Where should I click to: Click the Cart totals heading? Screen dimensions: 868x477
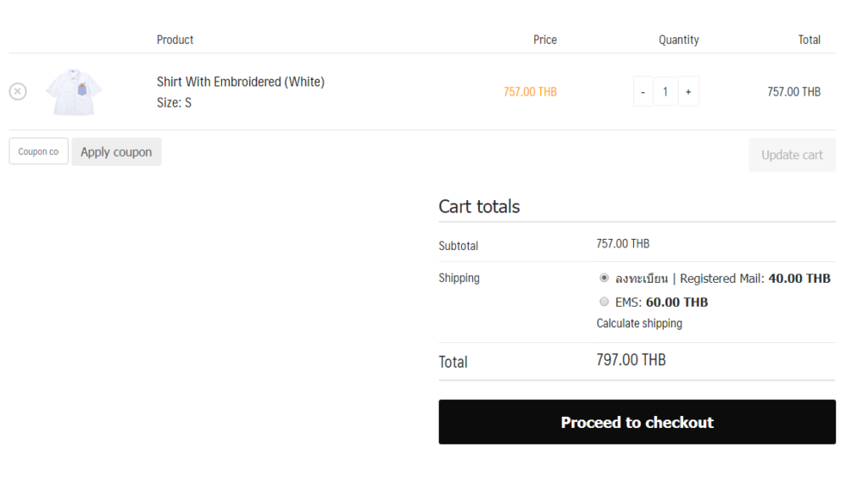point(480,207)
